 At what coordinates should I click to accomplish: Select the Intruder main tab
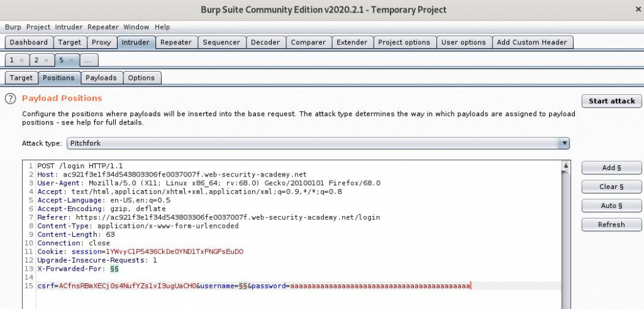136,42
